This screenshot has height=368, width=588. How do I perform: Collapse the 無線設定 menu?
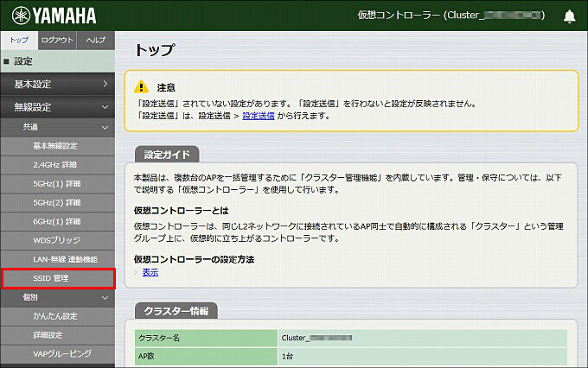(58, 107)
